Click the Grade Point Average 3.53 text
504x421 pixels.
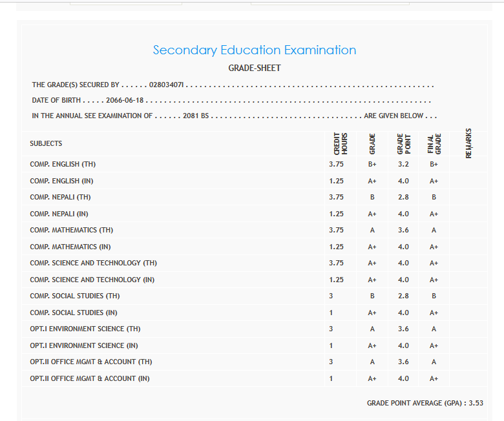[x=425, y=403]
